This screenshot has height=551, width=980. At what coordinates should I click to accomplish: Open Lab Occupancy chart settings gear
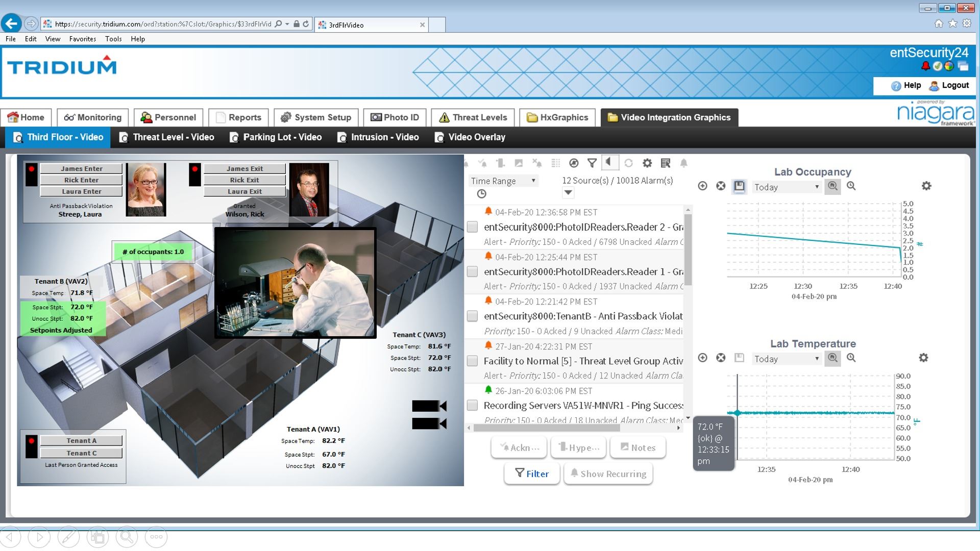pos(926,186)
